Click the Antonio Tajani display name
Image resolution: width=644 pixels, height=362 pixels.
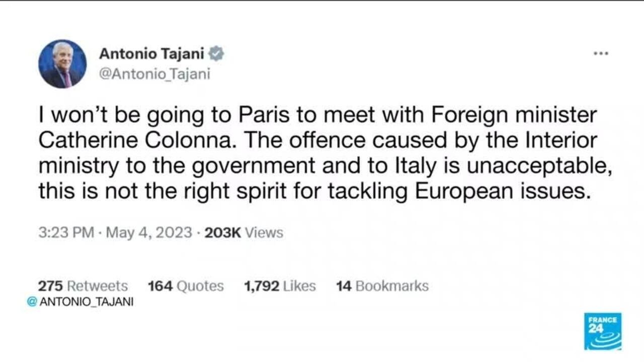[x=151, y=52]
